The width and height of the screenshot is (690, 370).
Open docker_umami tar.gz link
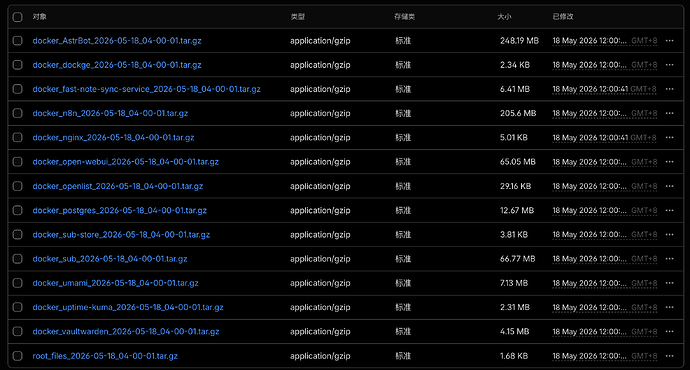(x=115, y=283)
